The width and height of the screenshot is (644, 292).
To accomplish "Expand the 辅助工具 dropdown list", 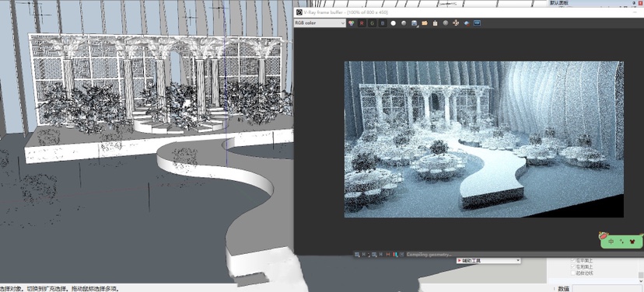I will (x=488, y=260).
